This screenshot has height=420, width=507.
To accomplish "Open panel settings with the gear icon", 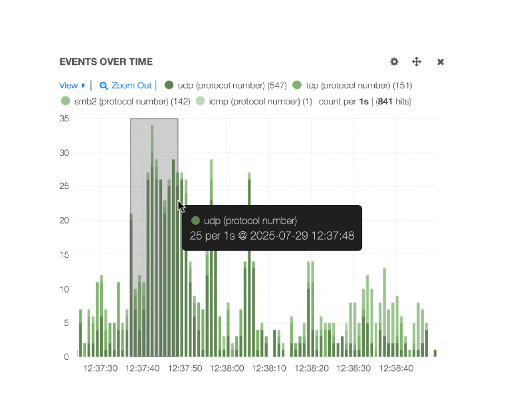I will [x=394, y=62].
